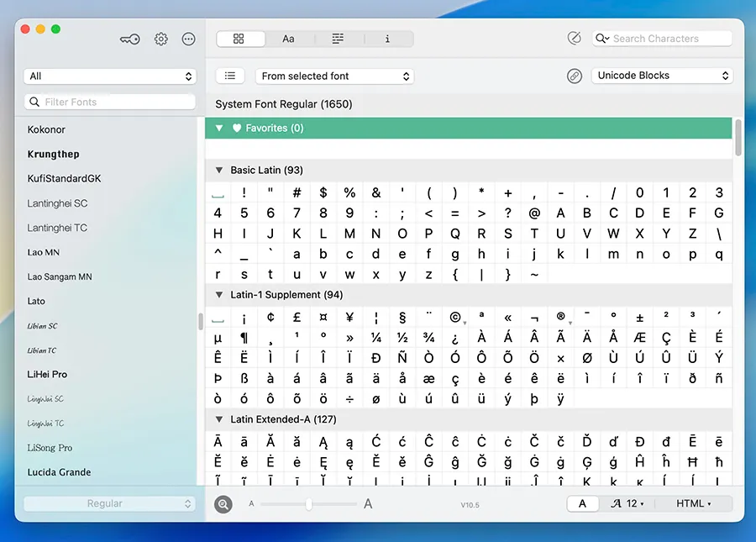This screenshot has width=756, height=542.
Task: Open the HTML format dropdown
Action: pos(694,504)
